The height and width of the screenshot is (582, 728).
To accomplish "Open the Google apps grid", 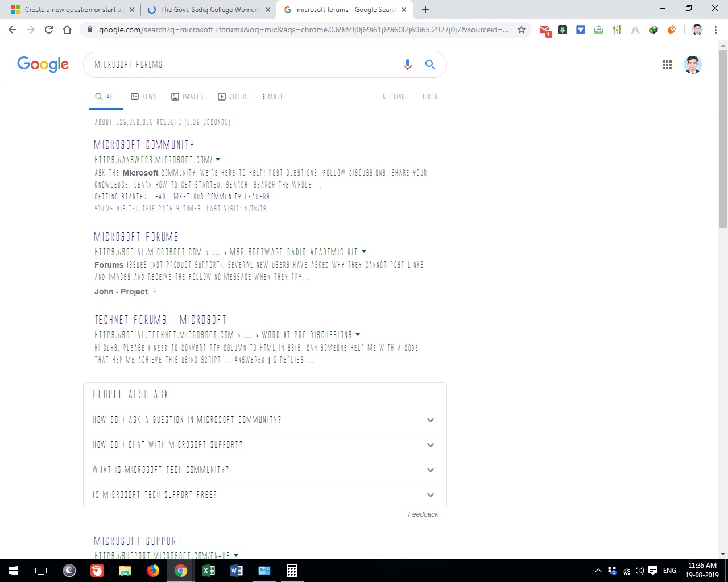I will point(667,65).
